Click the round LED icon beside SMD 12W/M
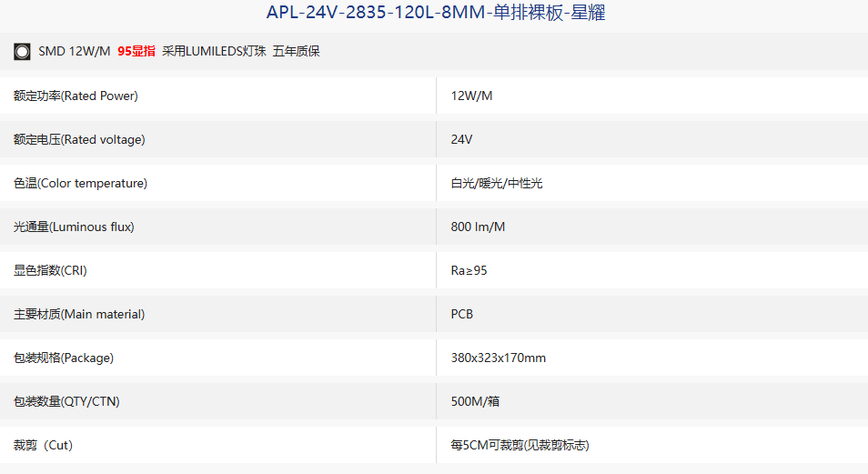The height and width of the screenshot is (474, 868). (x=22, y=52)
